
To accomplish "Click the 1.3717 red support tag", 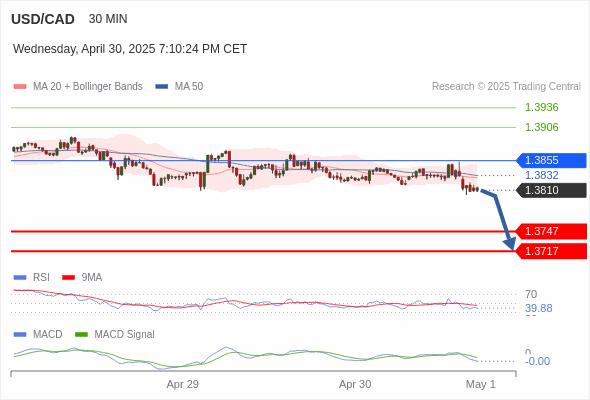I will (x=551, y=251).
